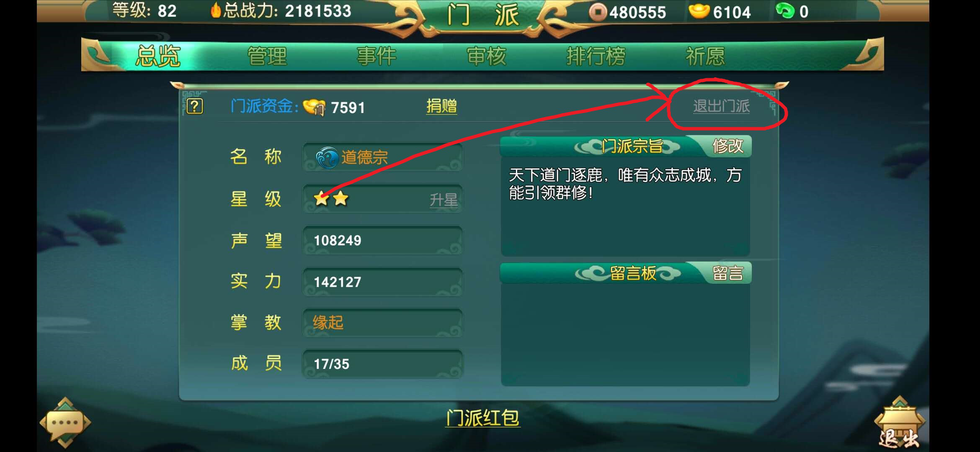Viewport: 980px width, 452px height.
Task: Click the 留言 button on message board
Action: [x=728, y=273]
